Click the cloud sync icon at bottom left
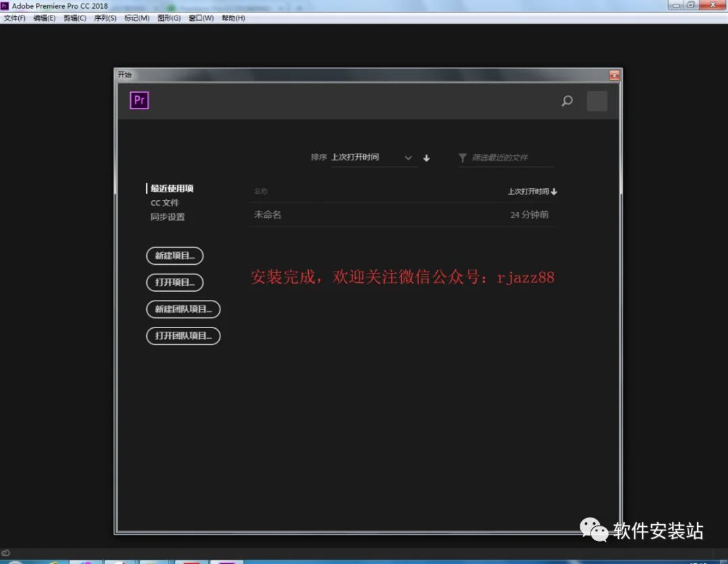This screenshot has height=564, width=728. point(5,553)
